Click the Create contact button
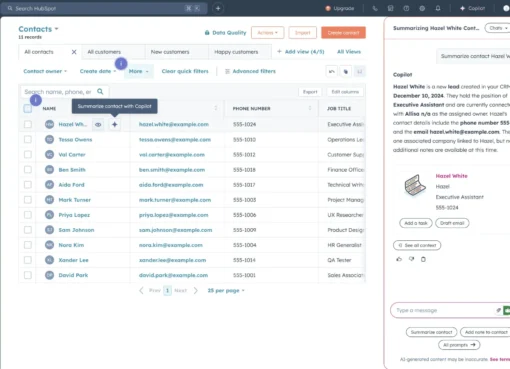Viewport: 510px width, 369px height. pyautogui.click(x=343, y=33)
